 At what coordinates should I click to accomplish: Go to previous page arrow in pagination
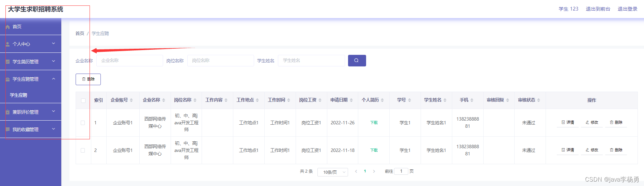point(356,171)
